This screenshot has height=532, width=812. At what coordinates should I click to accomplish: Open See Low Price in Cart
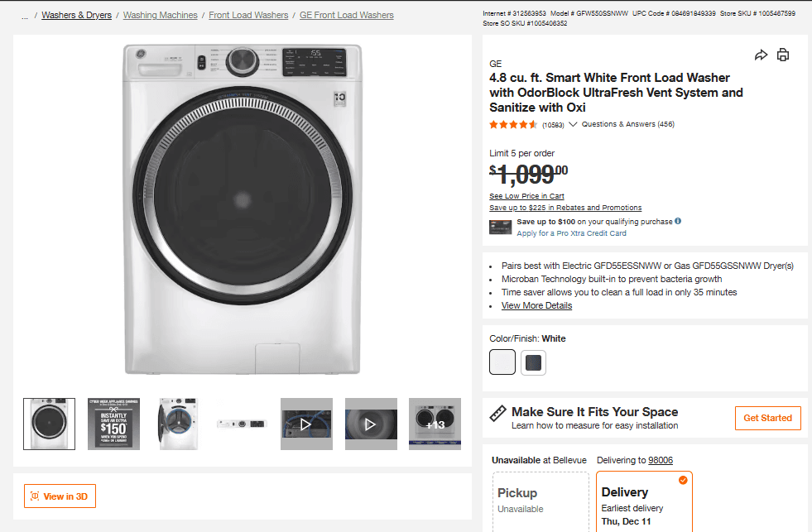526,195
